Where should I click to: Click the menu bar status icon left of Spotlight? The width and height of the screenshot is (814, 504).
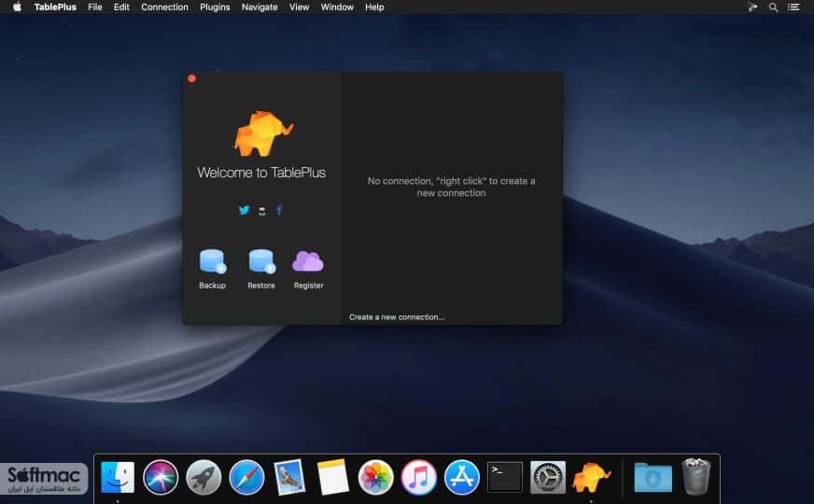point(752,7)
